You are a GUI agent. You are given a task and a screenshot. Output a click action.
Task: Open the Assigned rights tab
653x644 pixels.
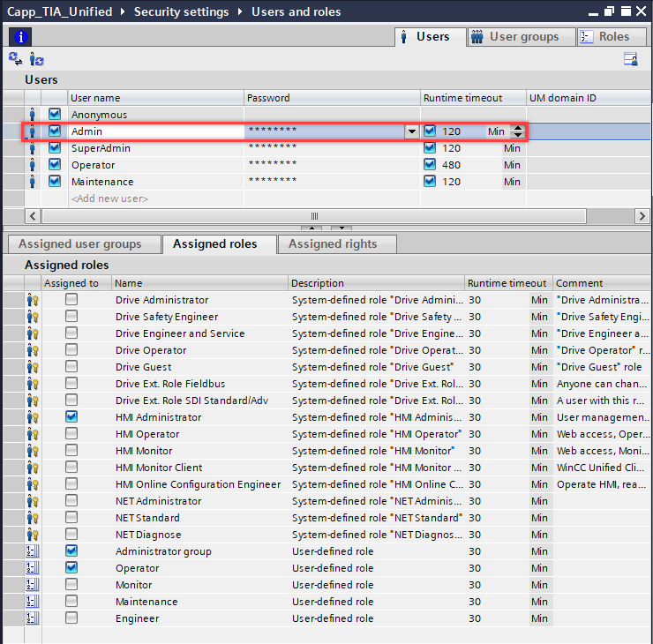tap(333, 244)
